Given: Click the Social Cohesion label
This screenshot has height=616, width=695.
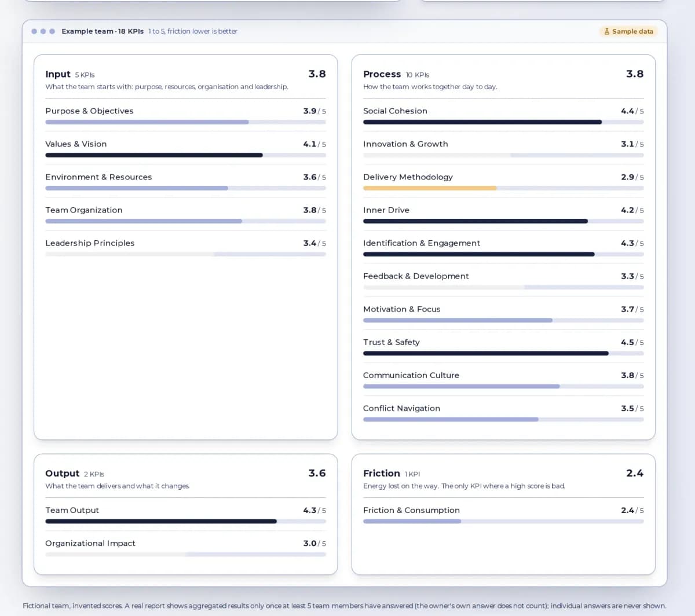Looking at the screenshot, I should (395, 111).
